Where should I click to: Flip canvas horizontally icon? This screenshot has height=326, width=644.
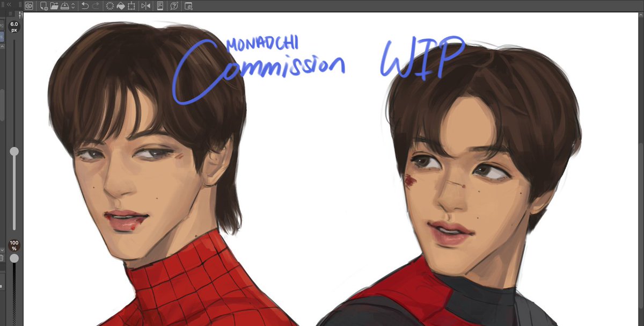(145, 6)
